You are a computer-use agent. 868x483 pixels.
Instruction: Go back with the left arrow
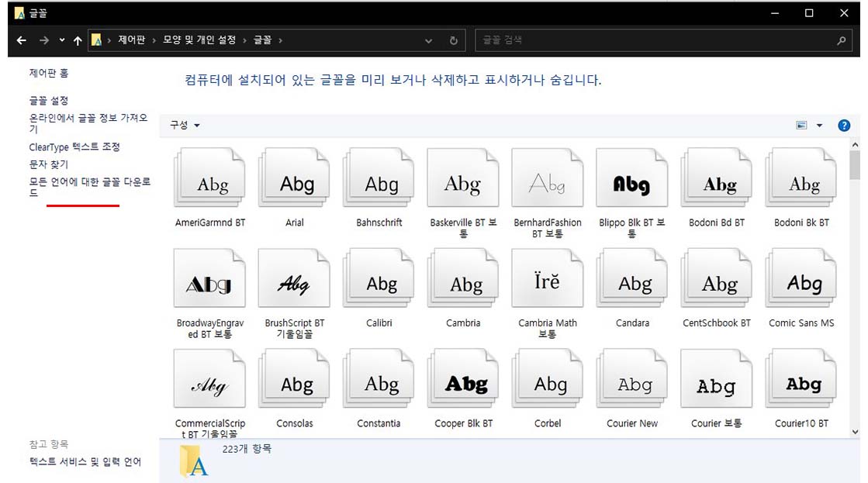click(22, 40)
